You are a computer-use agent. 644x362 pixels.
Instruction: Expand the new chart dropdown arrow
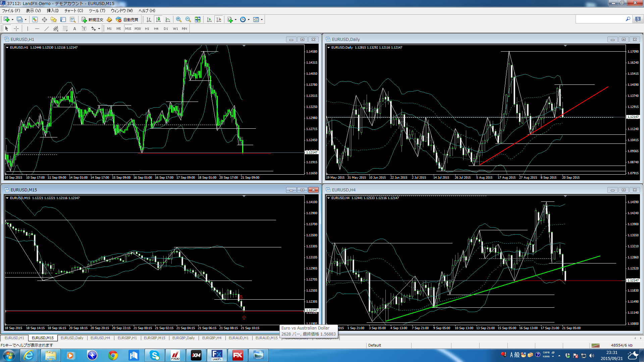point(12,19)
